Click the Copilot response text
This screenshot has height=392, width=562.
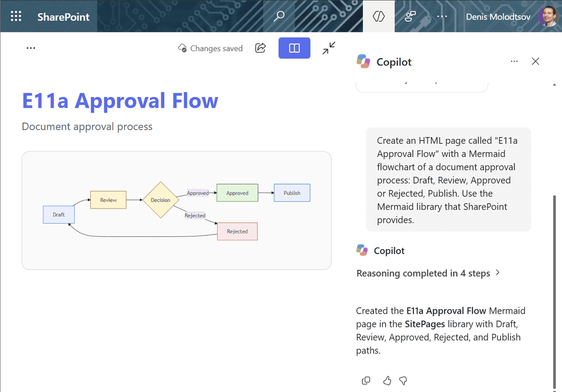(441, 331)
